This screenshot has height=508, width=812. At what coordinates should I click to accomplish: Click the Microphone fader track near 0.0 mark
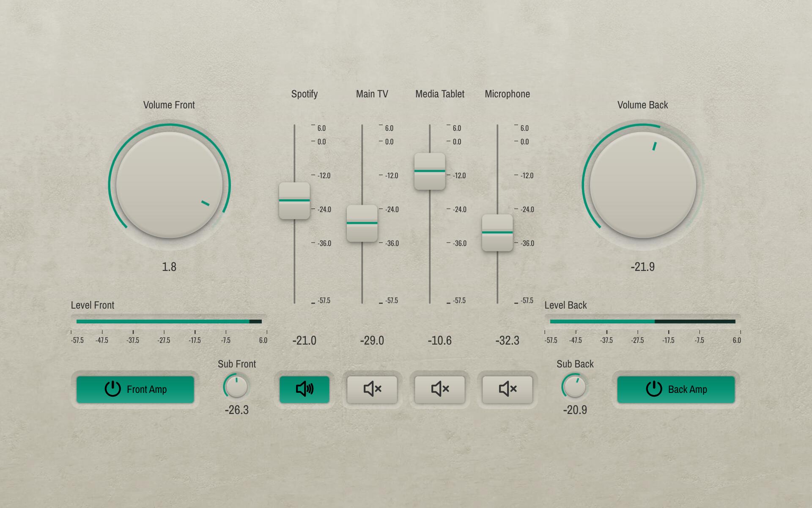497,142
